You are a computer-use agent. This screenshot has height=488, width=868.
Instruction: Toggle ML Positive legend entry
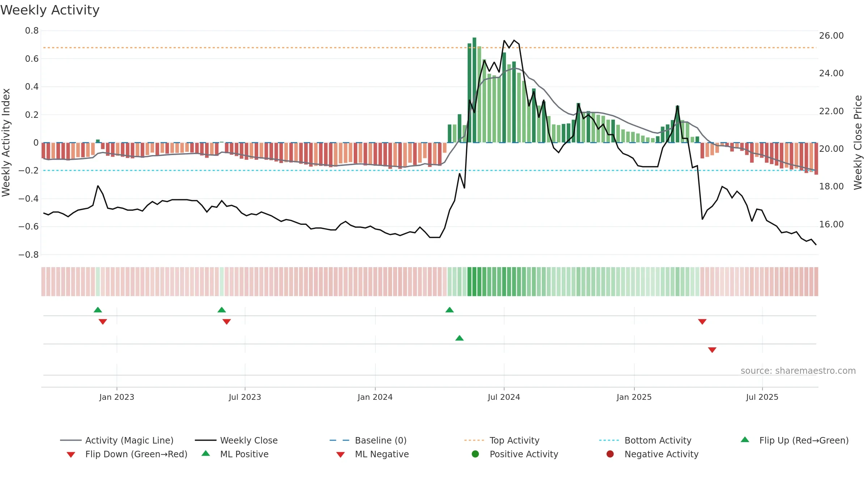click(235, 454)
